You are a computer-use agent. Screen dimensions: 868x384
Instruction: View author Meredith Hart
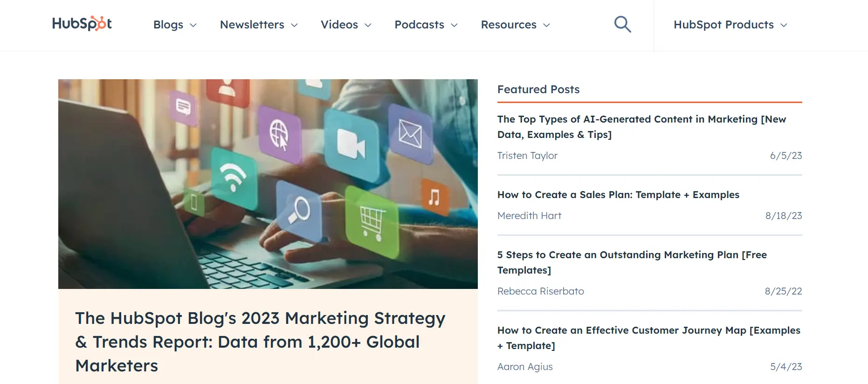tap(529, 216)
